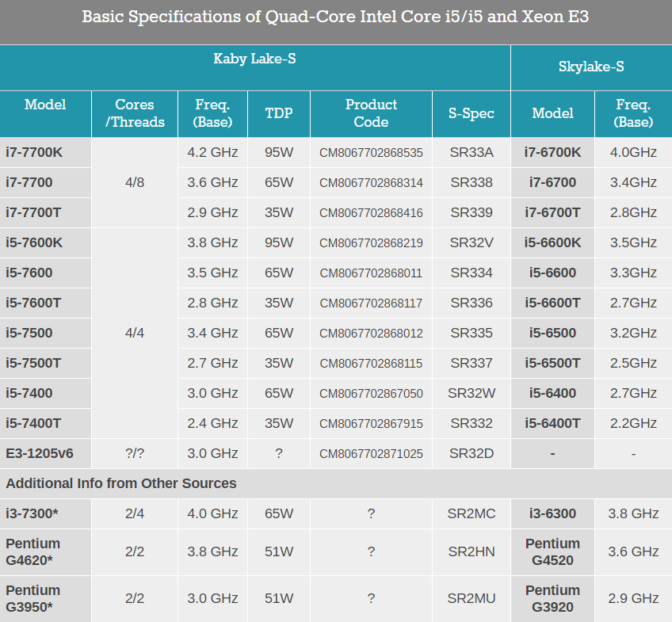Select the Kaby Lake-S header
672x622 pixels.
click(255, 67)
